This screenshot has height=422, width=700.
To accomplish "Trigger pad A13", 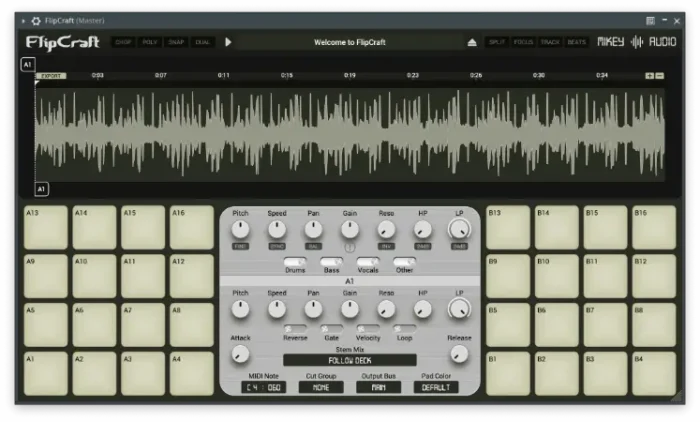I will pos(46,228).
